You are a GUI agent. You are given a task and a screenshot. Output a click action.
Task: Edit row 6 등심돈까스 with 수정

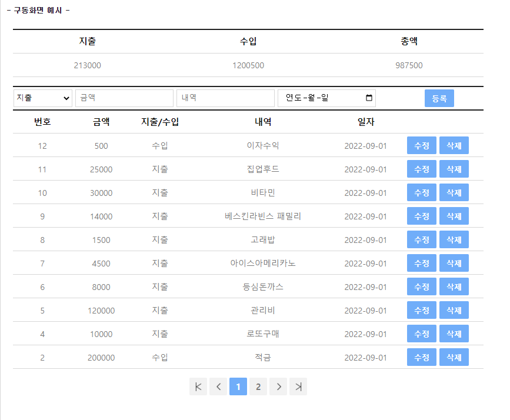click(x=422, y=286)
